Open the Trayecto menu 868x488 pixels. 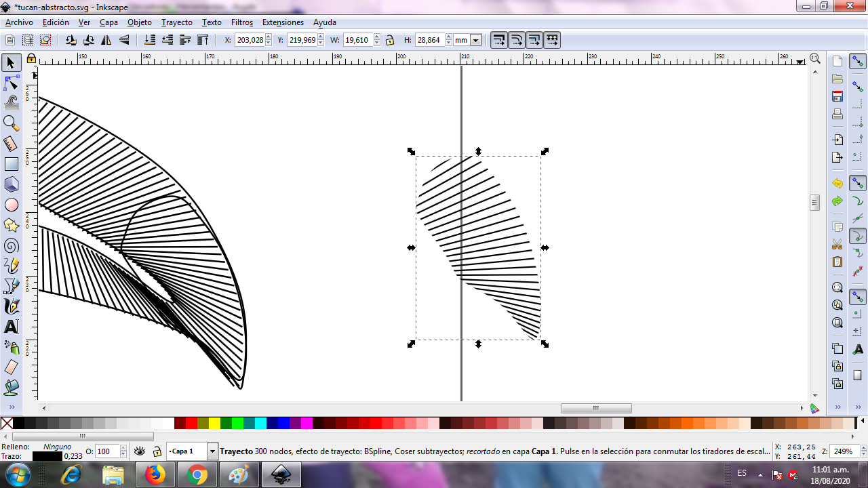(177, 22)
